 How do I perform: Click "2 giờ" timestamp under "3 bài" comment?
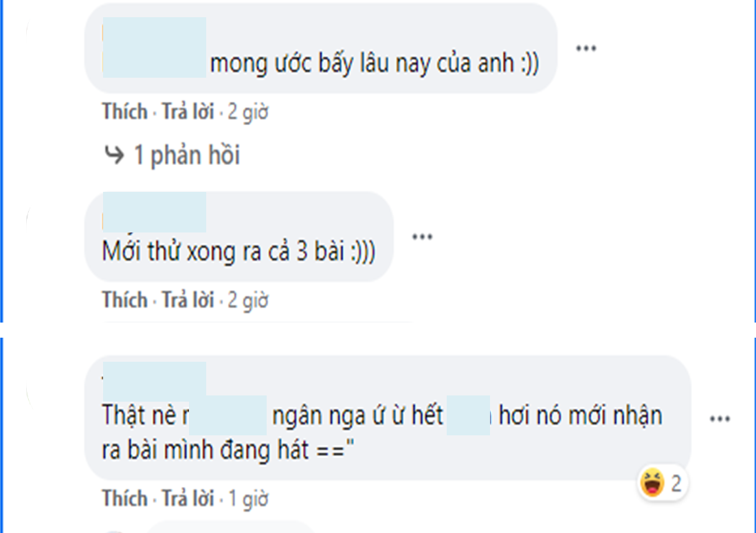click(247, 300)
